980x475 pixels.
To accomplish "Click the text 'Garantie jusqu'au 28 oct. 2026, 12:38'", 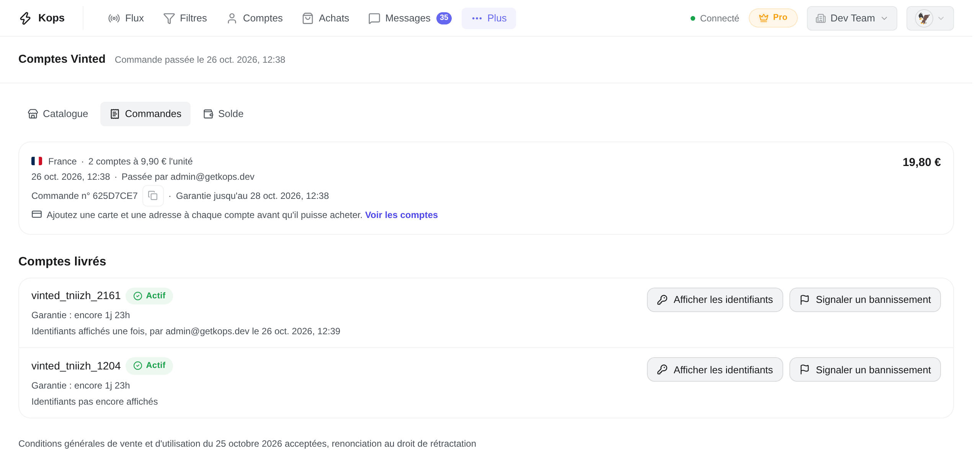I will pos(252,196).
